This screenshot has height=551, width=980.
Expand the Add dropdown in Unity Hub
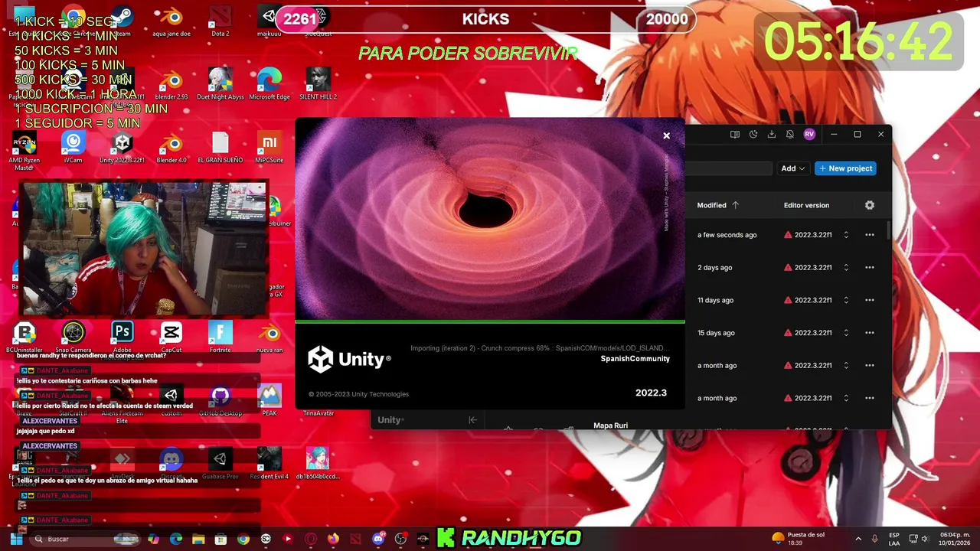[x=793, y=168]
